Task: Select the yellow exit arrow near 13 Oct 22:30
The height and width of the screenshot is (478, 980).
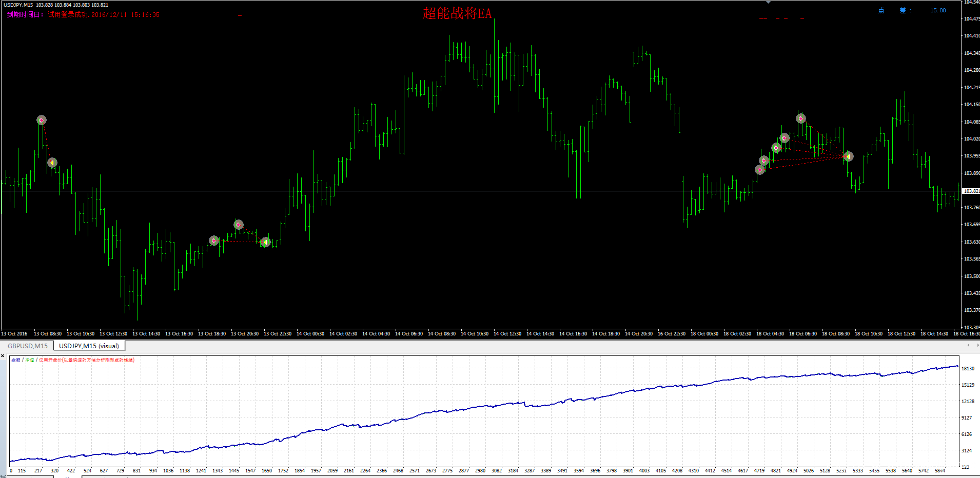Action: click(265, 242)
